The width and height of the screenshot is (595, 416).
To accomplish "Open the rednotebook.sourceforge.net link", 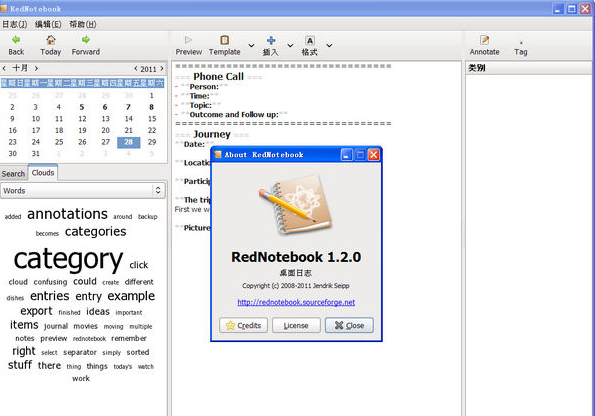I will [296, 302].
